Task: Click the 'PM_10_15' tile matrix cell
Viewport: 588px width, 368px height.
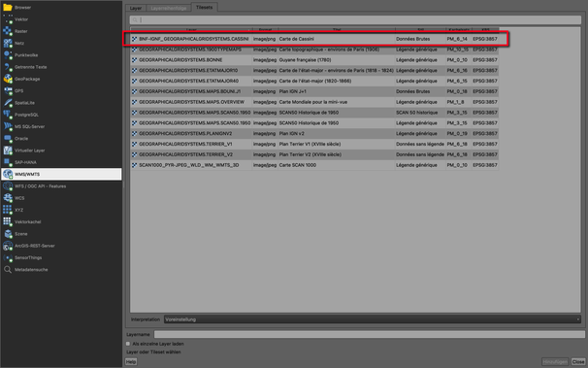Action: (458, 50)
